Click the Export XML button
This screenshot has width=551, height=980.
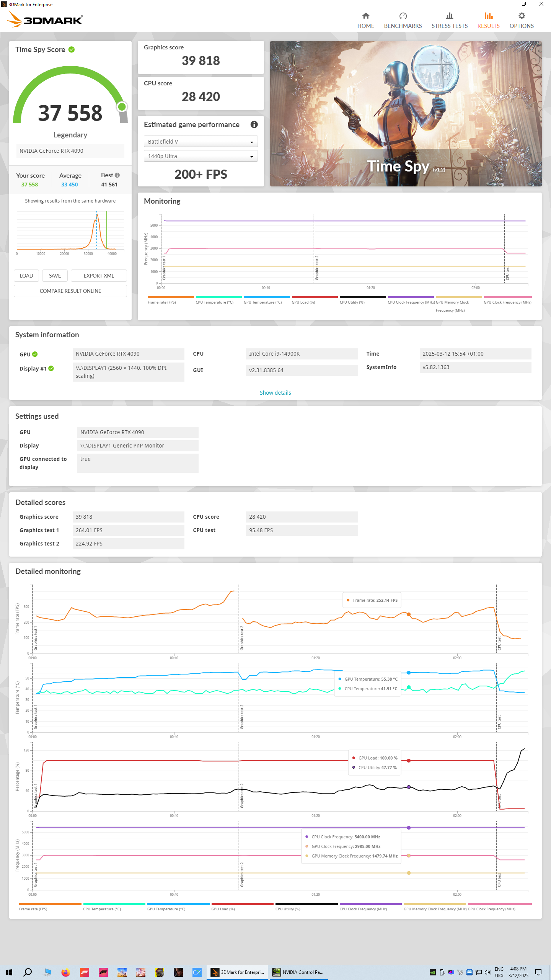click(x=99, y=276)
